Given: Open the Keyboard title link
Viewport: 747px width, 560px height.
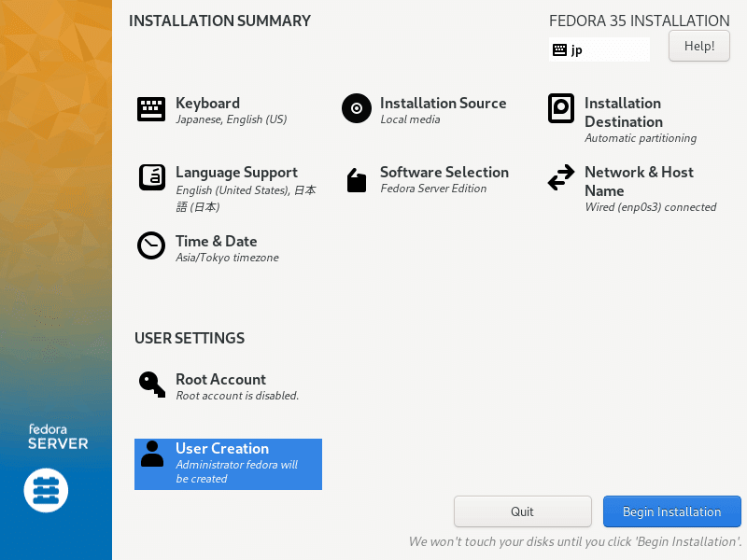Looking at the screenshot, I should (207, 104).
